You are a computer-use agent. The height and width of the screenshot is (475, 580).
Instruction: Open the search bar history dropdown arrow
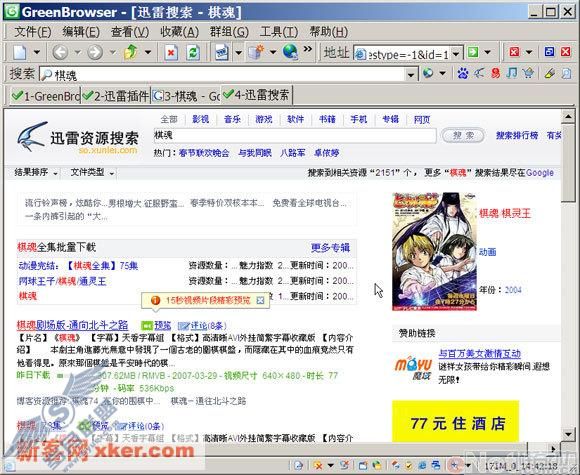pyautogui.click(x=410, y=75)
